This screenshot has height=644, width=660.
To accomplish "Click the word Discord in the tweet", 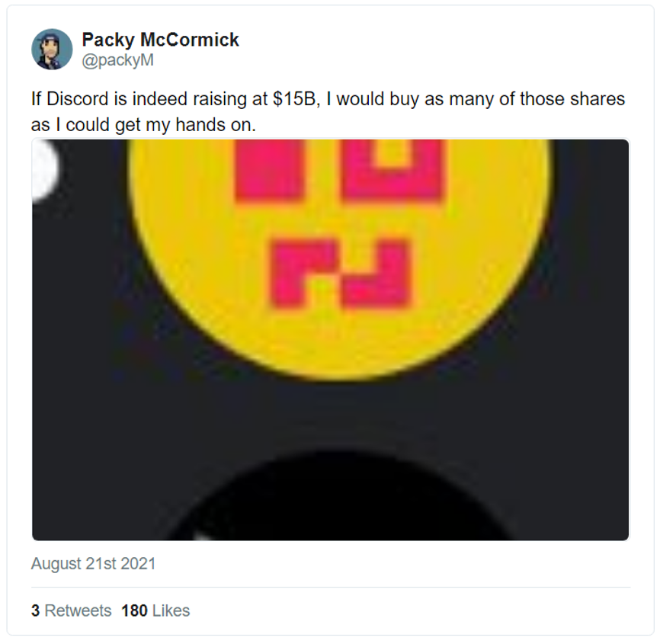I will click(x=78, y=99).
